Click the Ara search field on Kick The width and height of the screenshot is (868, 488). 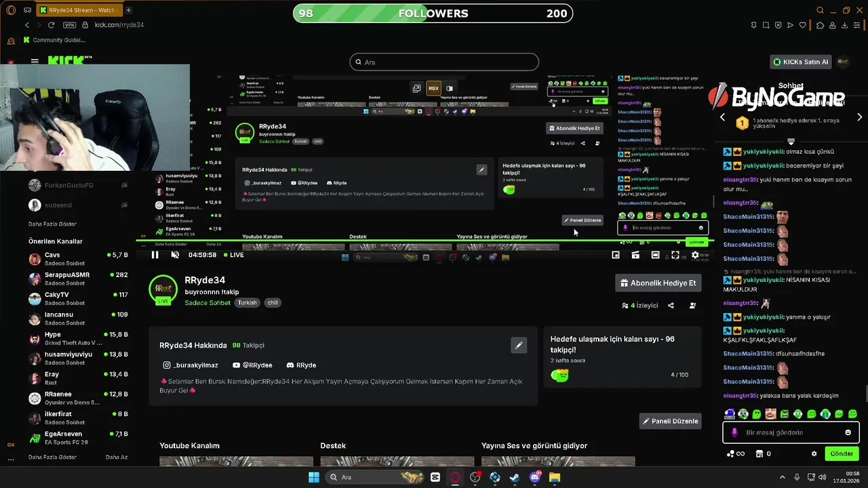(x=444, y=62)
